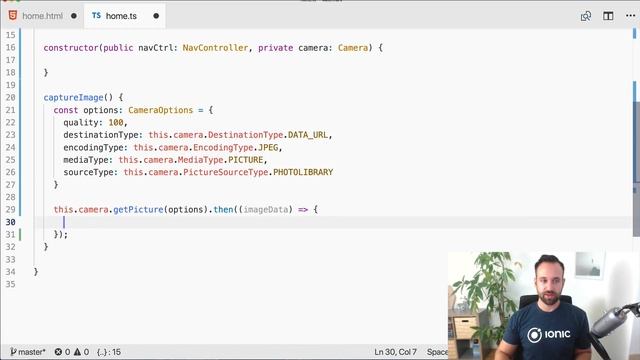The height and width of the screenshot is (360, 640).
Task: Click captureImage method name
Action: click(x=73, y=98)
